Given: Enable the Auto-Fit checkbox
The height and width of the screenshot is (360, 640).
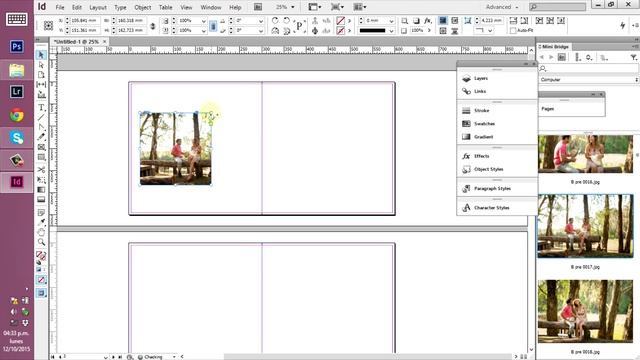Looking at the screenshot, I should 513,31.
